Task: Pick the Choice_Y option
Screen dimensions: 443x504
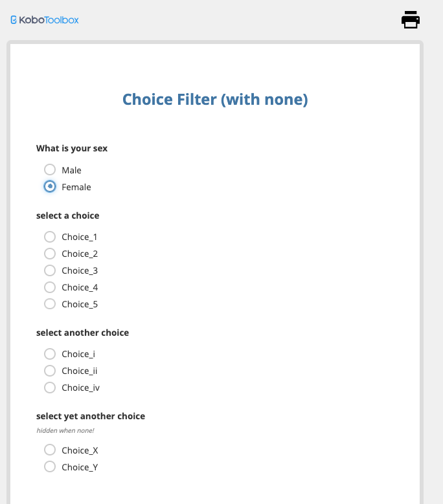Action: [x=50, y=466]
